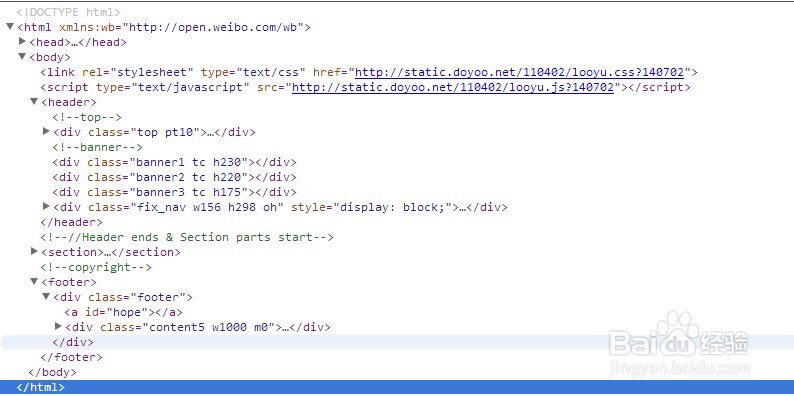The image size is (794, 396).
Task: Select the closing header tag
Action: tap(71, 222)
